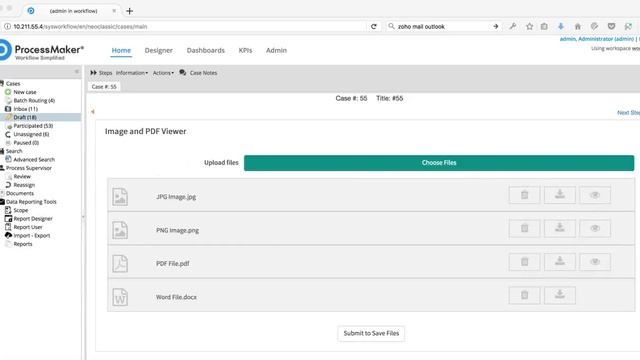Click the ProcessMaker logo
Screen dimensions: 640x360
point(42,51)
